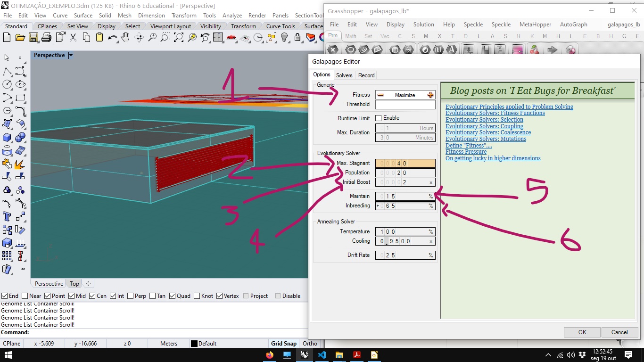
Task: Switch to the Solvers tab
Action: [x=344, y=75]
